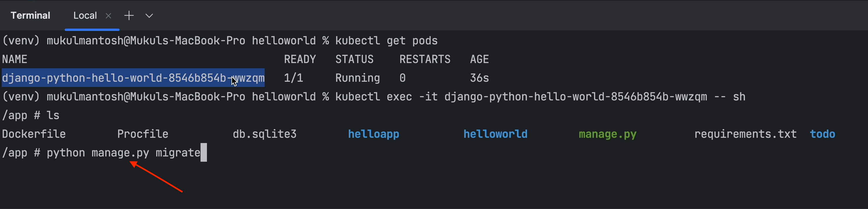Close the Local terminal tab
868x209 pixels.
[108, 16]
